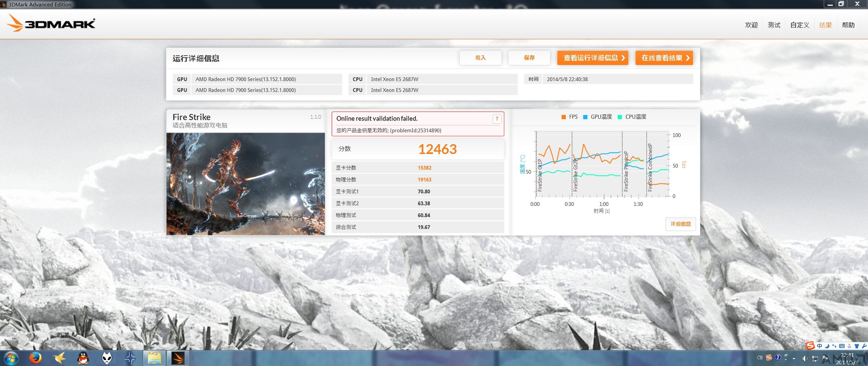Click the 12463 overall score value
This screenshot has width=868, height=366.
437,149
